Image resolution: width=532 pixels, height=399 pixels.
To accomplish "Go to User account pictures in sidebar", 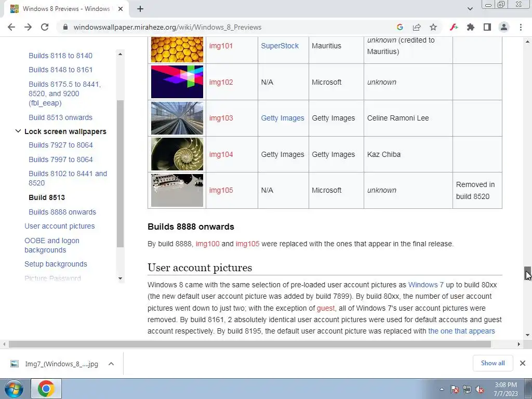I will pos(59,226).
